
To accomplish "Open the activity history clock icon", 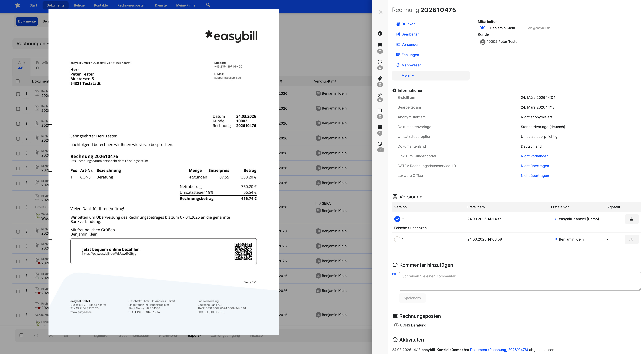I will (380, 144).
